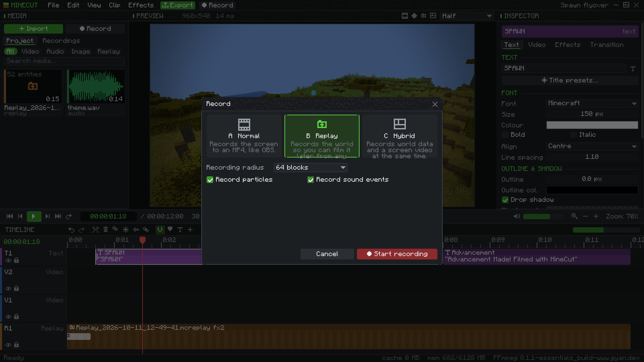Click the timeline zoom magnifier icon

point(575,216)
